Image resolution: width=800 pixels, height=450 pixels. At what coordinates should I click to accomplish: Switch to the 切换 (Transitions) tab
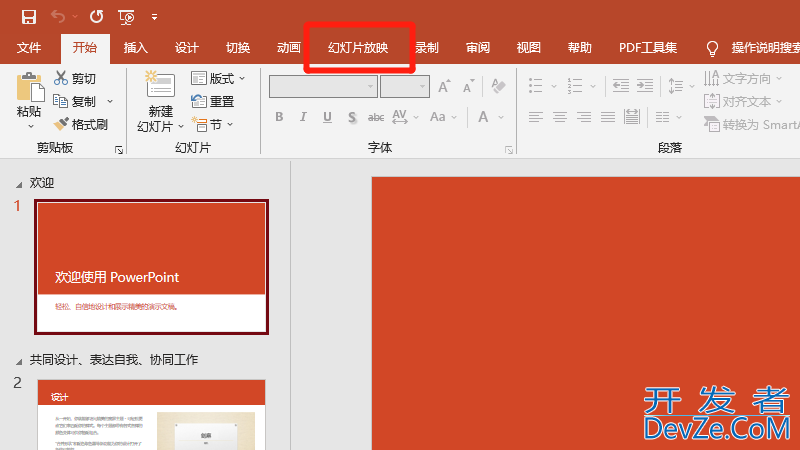tap(238, 48)
